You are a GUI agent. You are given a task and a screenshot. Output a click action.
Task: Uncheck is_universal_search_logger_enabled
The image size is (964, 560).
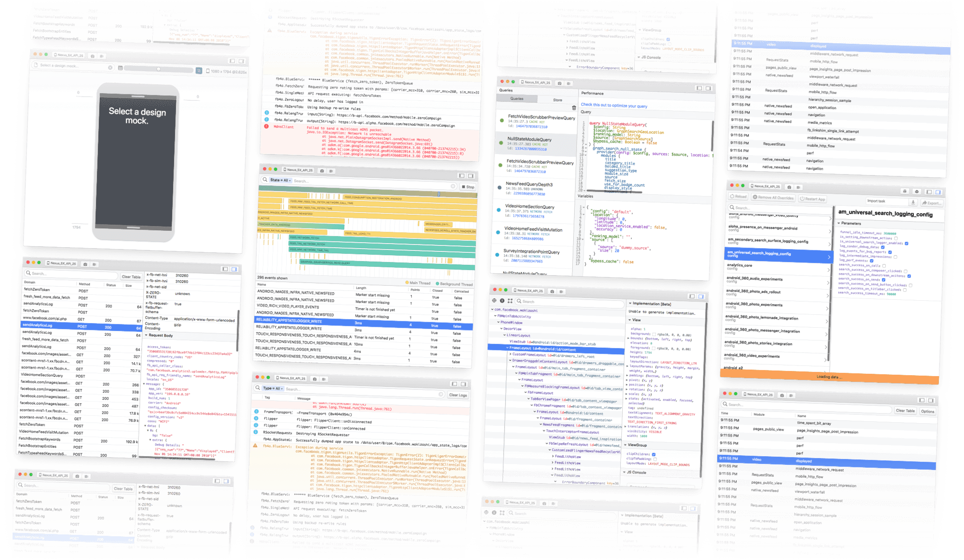coord(906,243)
